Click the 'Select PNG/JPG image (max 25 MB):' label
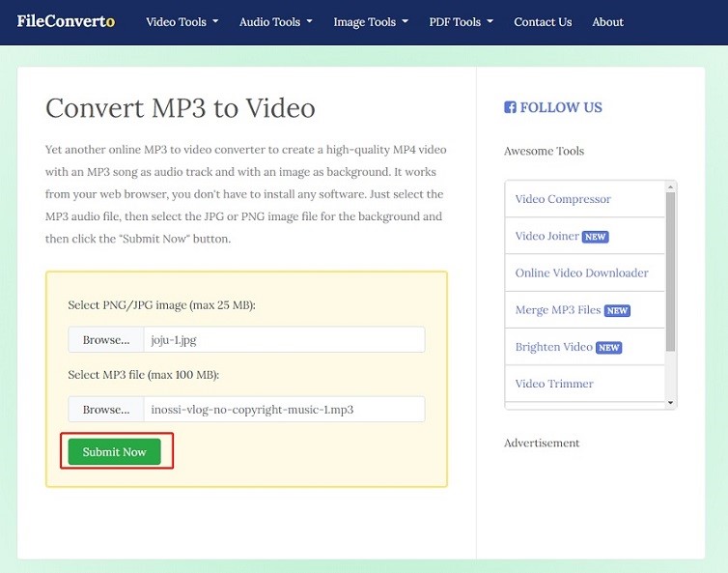 pos(161,305)
